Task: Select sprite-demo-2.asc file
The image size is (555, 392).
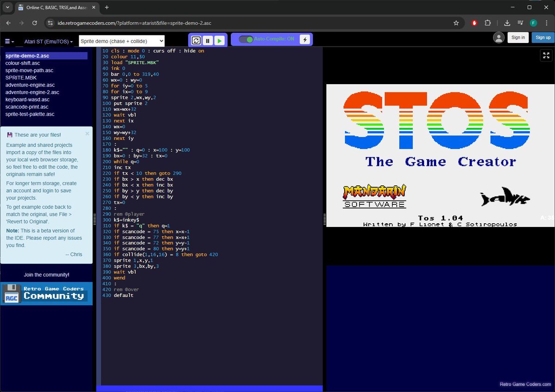Action: [46, 55]
